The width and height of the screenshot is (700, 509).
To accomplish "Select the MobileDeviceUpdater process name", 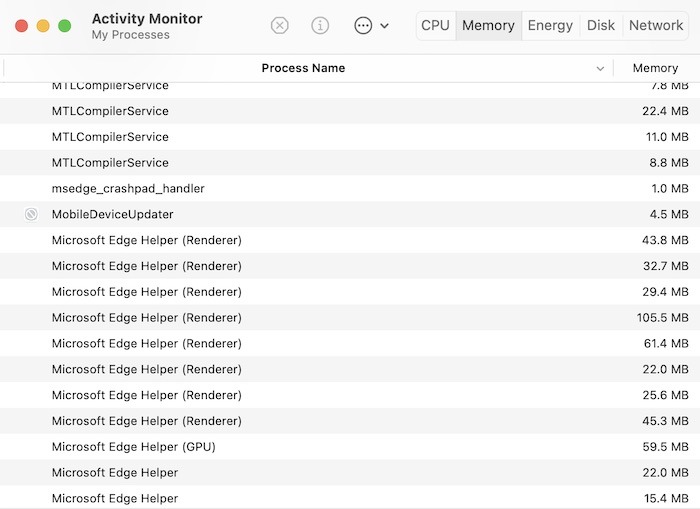I will coord(112,214).
